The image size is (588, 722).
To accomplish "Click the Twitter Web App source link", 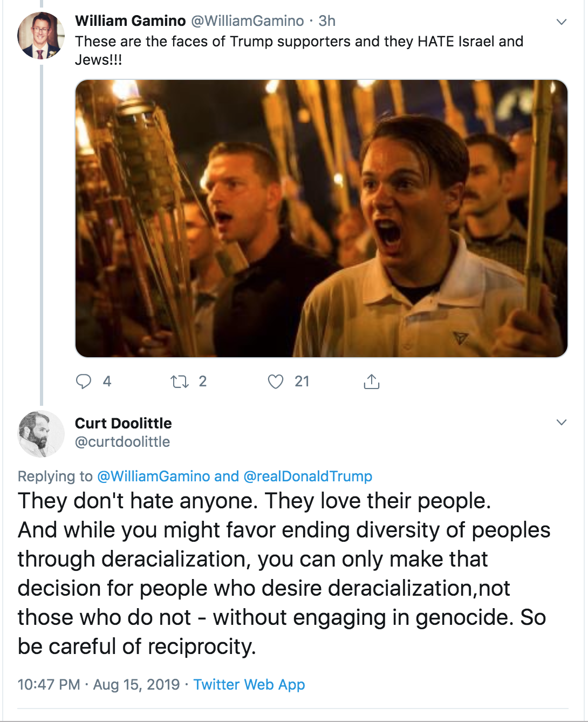I will [x=249, y=685].
